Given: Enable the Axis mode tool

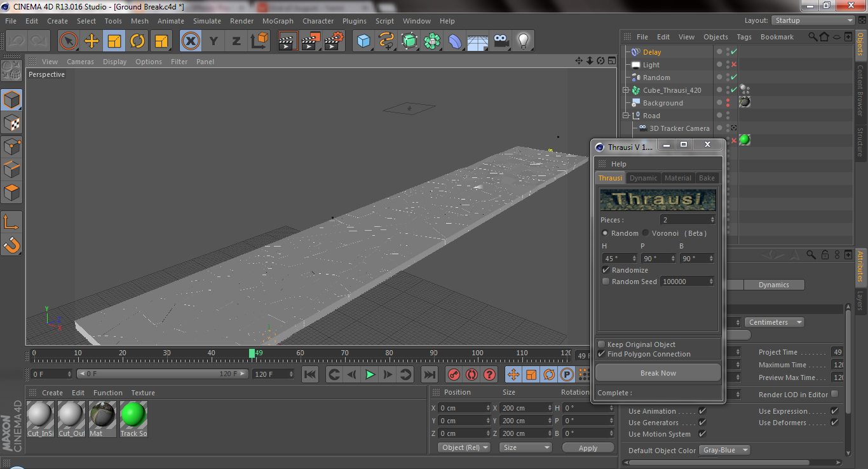Looking at the screenshot, I should pos(11,222).
